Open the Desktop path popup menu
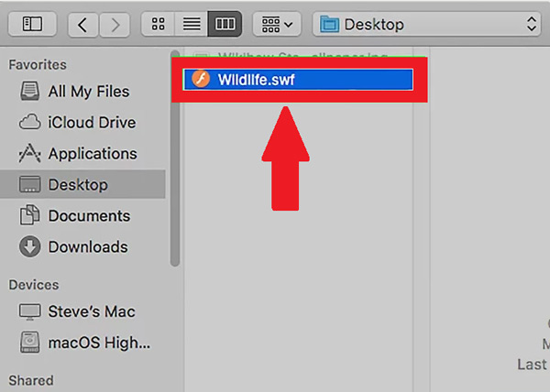Viewport: 550px width, 392px height. click(x=426, y=25)
